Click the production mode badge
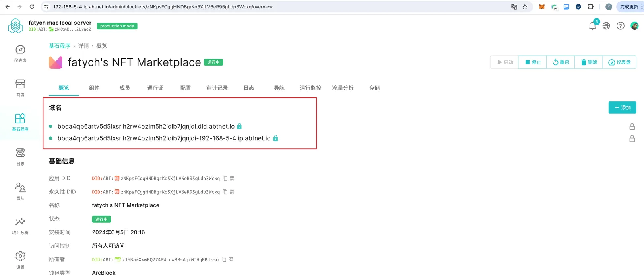The width and height of the screenshot is (644, 275). 117,26
